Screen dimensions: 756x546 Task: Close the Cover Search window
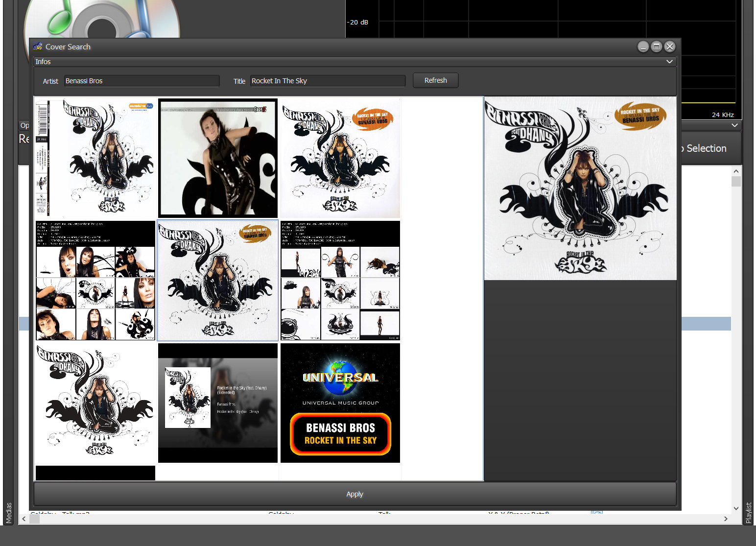(x=670, y=47)
